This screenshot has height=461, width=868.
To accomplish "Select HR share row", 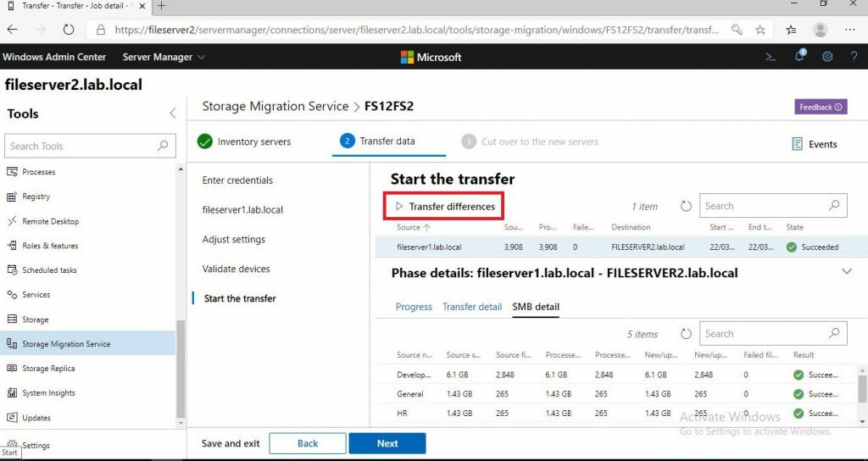I will coord(616,414).
